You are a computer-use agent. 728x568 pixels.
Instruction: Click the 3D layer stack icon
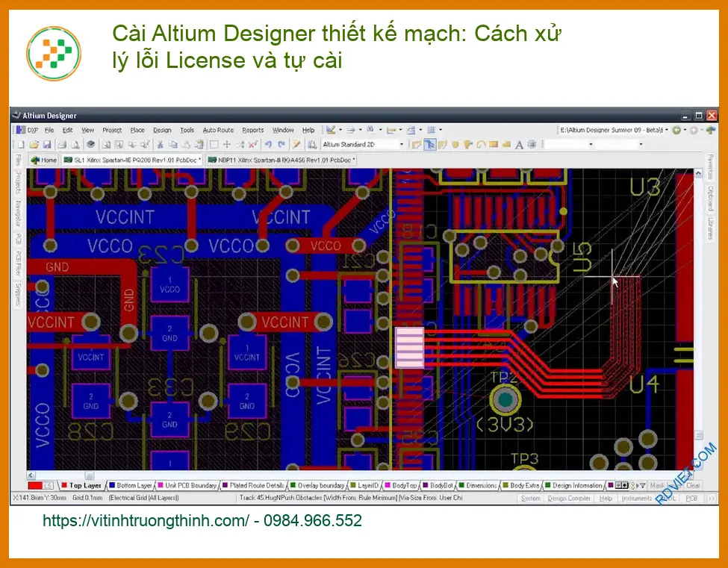(x=91, y=145)
